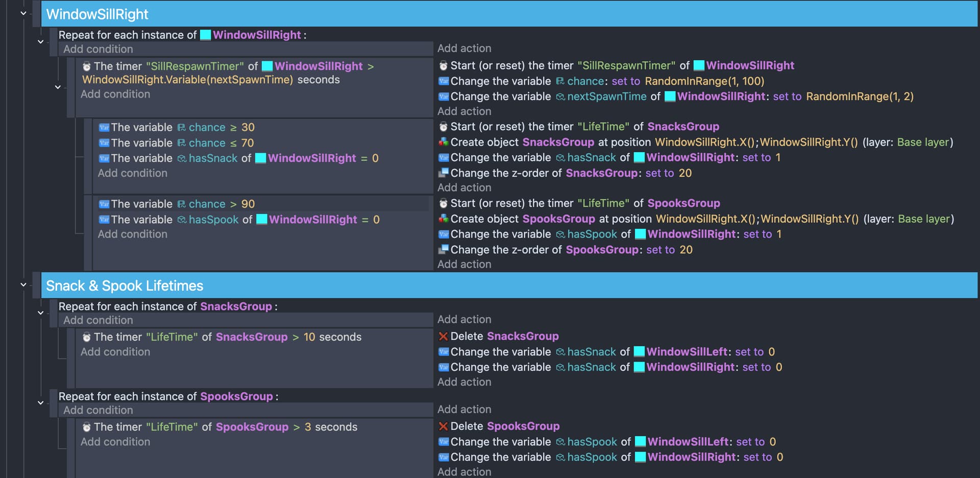Click variable icon of hasSpook = 0 condition

point(104,220)
